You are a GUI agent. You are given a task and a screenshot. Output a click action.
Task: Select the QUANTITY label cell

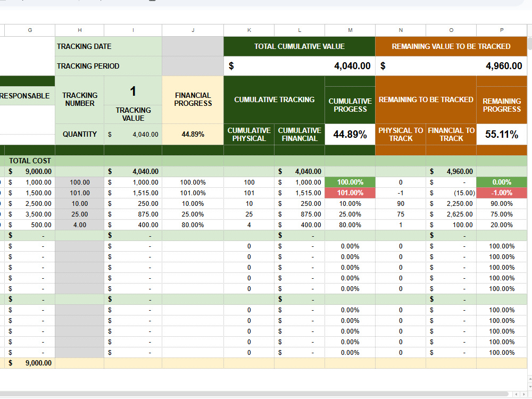pos(80,135)
